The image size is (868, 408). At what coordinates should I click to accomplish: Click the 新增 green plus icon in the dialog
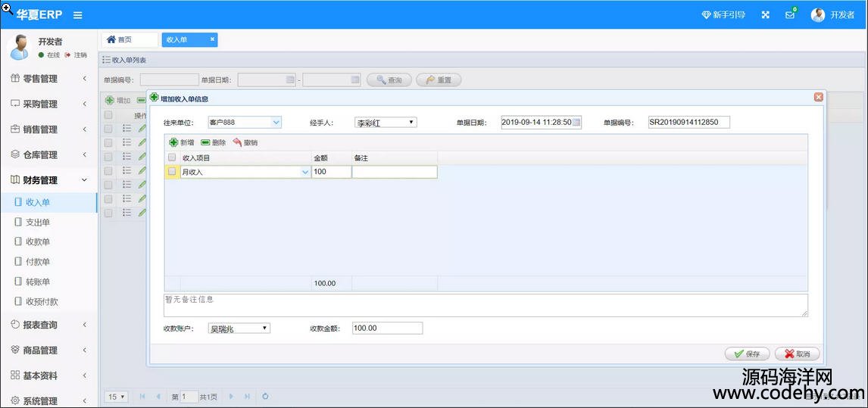click(x=173, y=142)
